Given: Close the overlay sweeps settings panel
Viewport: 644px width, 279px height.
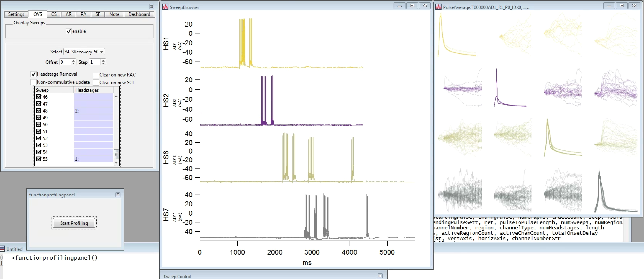Looking at the screenshot, I should point(152,6).
